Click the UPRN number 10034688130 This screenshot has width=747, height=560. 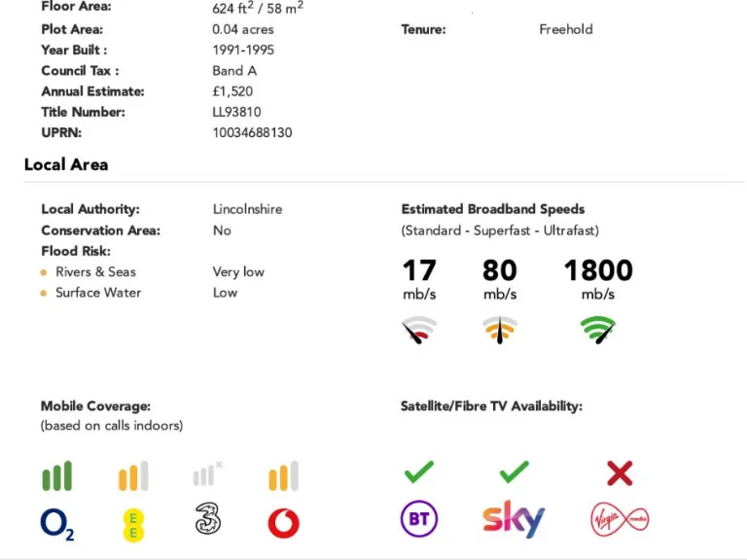pyautogui.click(x=252, y=132)
